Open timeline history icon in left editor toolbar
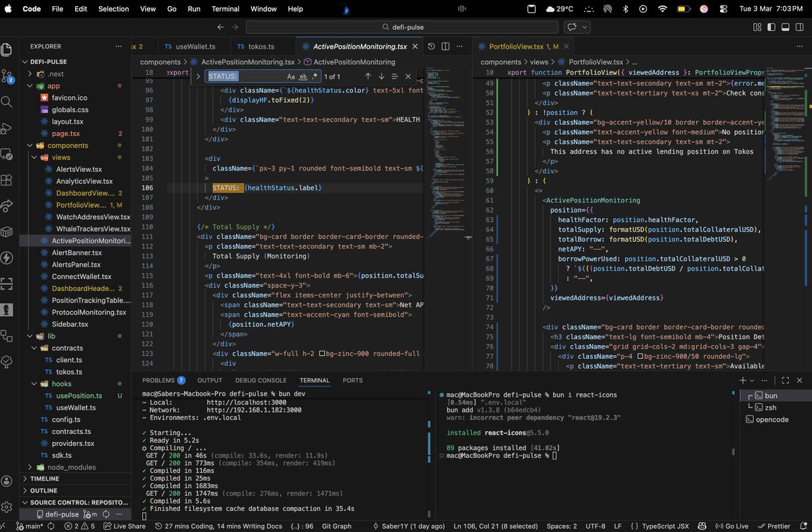The height and width of the screenshot is (532, 812). click(432, 47)
